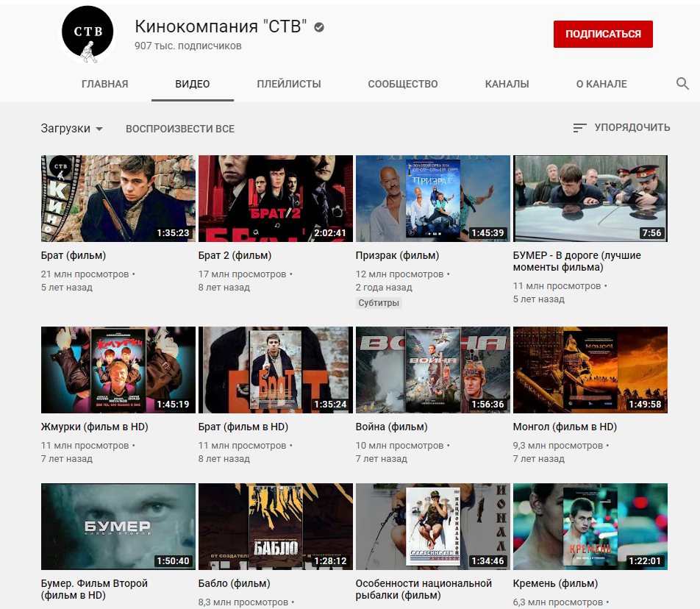Open the Кремень film thumbnail
This screenshot has width=700, height=609.
(590, 527)
